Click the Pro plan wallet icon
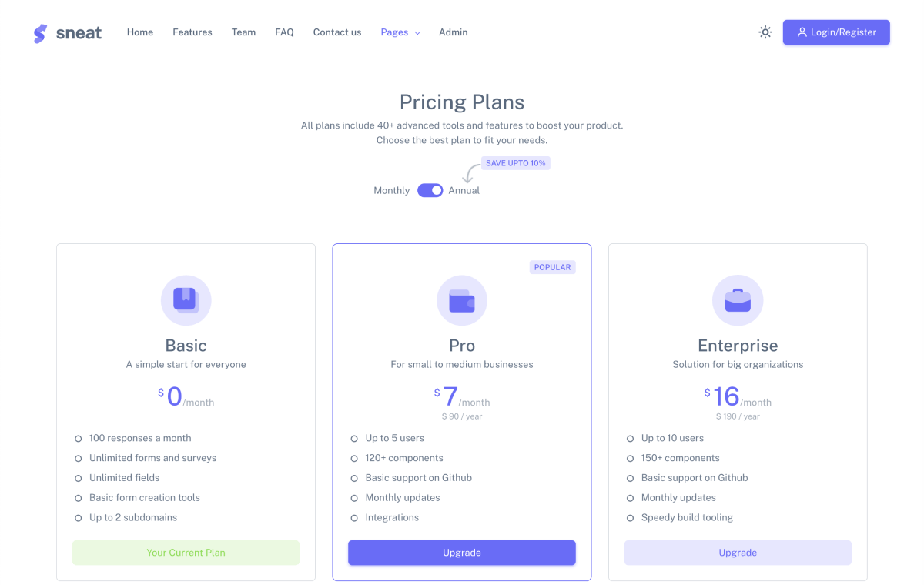924x585 pixels. (x=462, y=300)
